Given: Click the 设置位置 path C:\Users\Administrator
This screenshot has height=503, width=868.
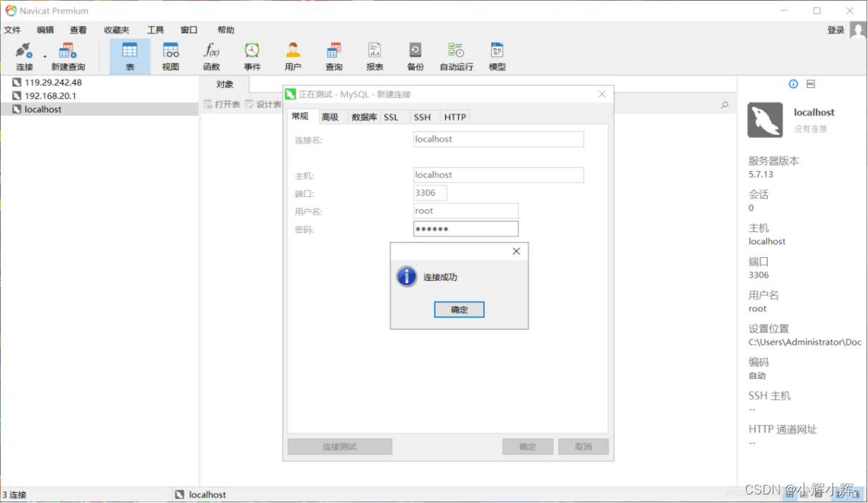Looking at the screenshot, I should [805, 342].
